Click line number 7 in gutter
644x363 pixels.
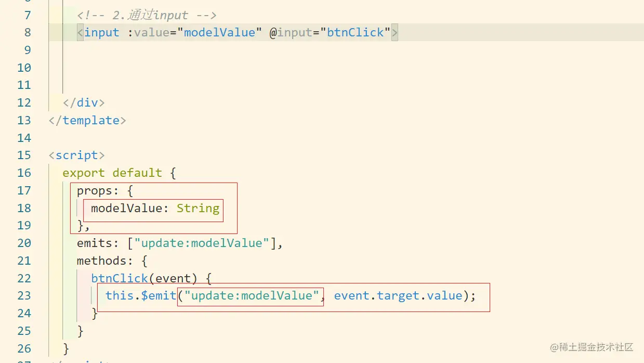tap(28, 15)
